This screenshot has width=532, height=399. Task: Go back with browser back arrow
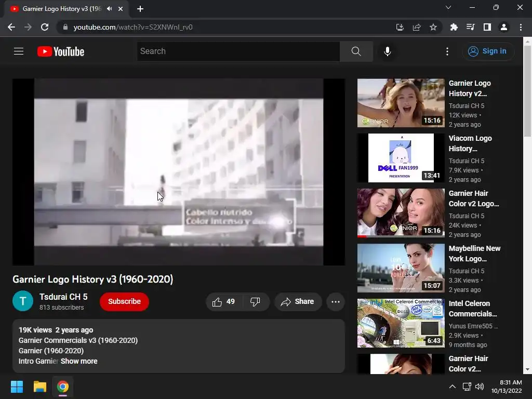[x=11, y=27]
